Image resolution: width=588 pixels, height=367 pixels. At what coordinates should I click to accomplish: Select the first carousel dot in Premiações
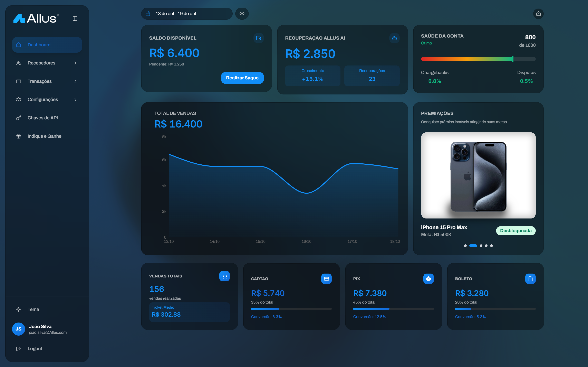click(465, 246)
